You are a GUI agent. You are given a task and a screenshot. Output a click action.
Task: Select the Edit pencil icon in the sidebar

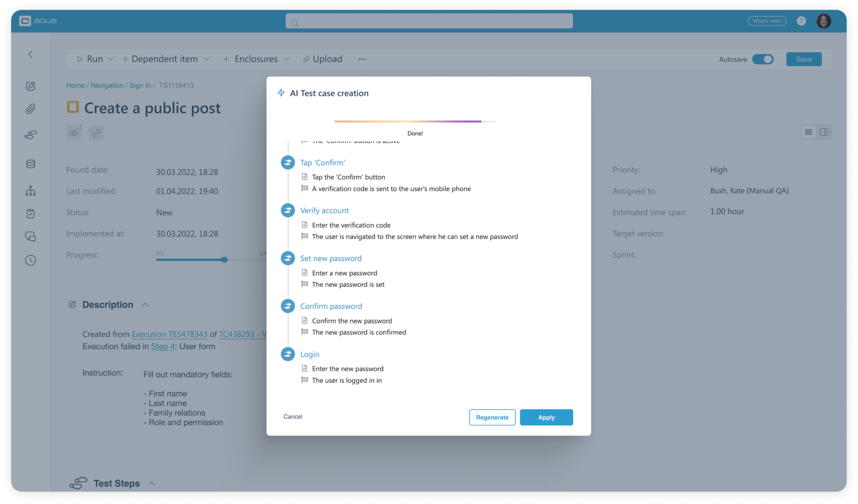coord(30,86)
